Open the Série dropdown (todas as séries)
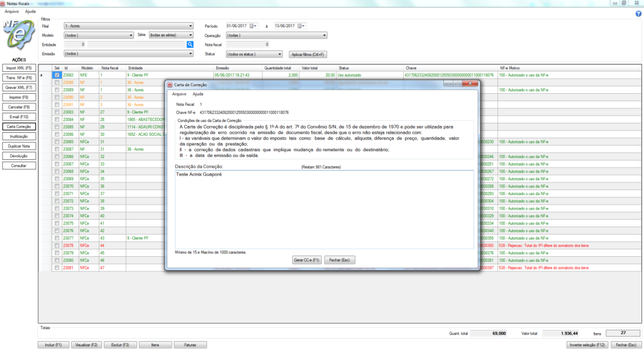Image resolution: width=644 pixels, height=350 pixels. (x=191, y=36)
